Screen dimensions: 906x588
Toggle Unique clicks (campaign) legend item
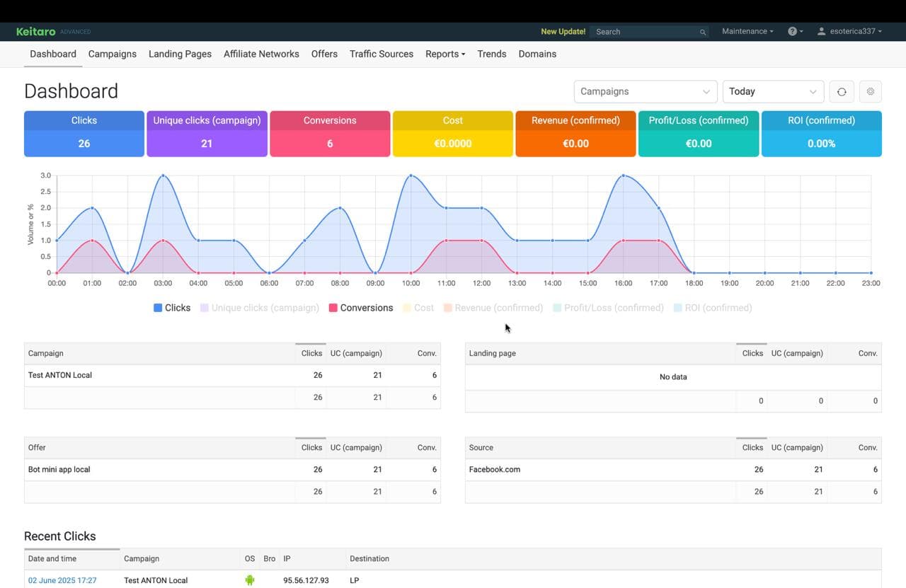coord(260,308)
